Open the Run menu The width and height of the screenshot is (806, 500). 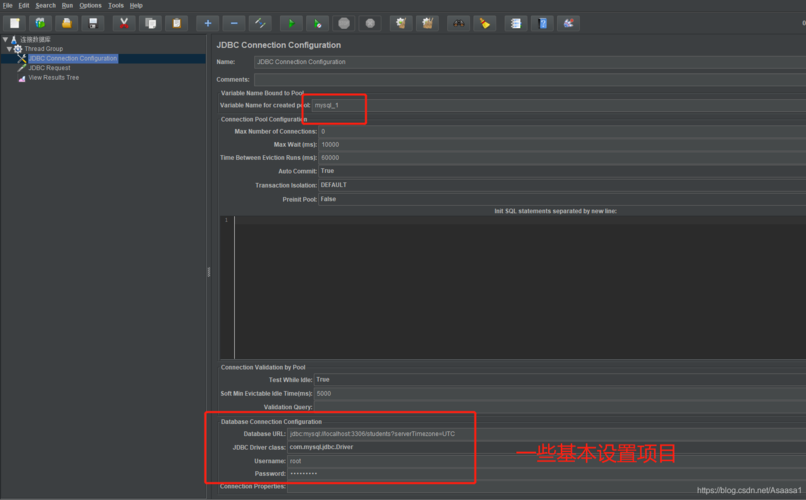[x=67, y=6]
